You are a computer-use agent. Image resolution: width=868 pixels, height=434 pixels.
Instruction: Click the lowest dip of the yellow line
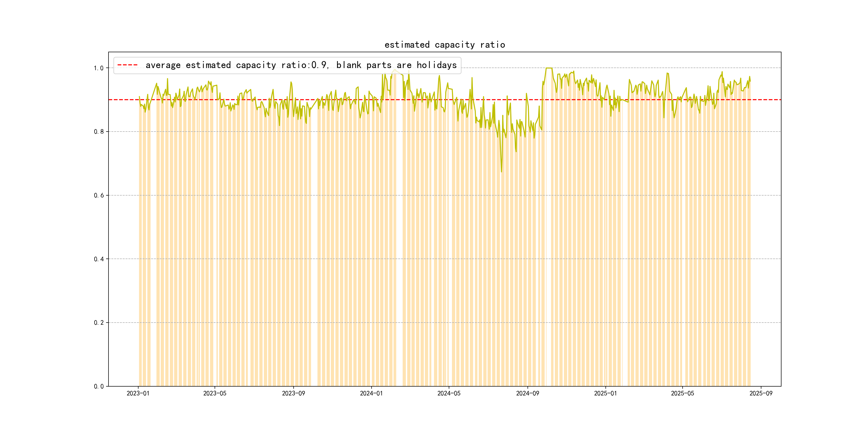click(501, 171)
